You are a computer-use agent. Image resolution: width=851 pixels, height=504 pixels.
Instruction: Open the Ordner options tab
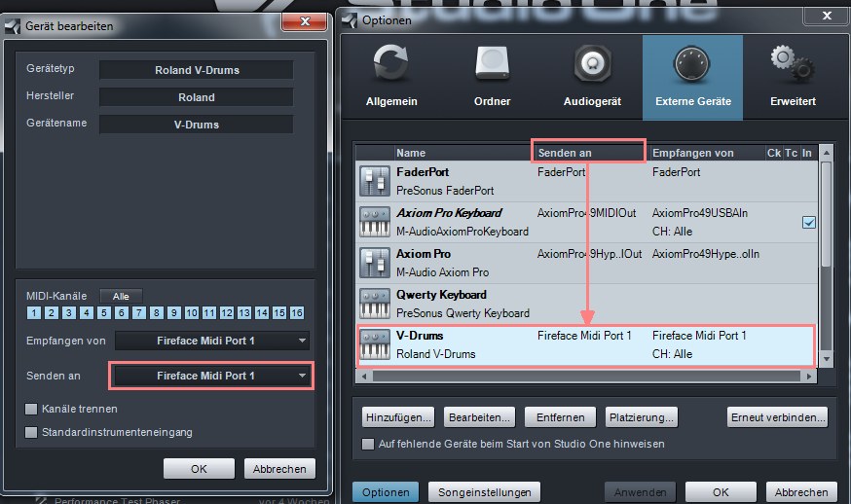(492, 78)
